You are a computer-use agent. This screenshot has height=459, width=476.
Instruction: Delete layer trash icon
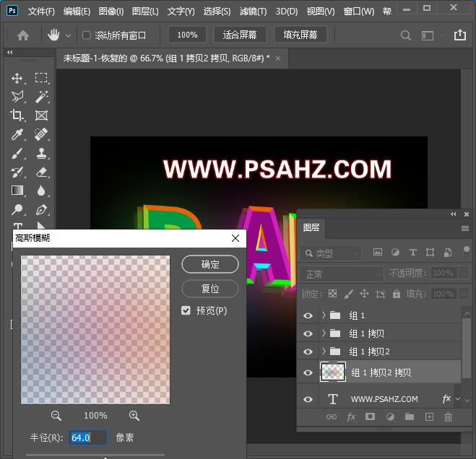(x=448, y=417)
